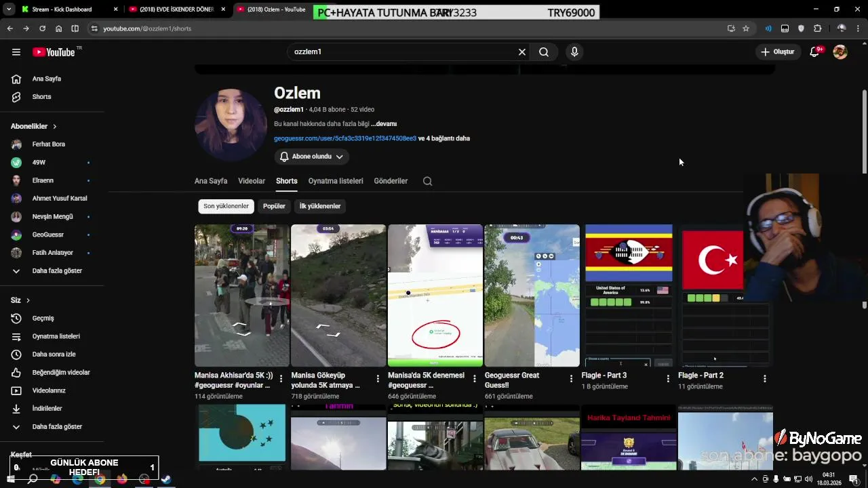Open options menu for Geoguessr Great Guess
This screenshot has width=868, height=488.
click(x=571, y=379)
